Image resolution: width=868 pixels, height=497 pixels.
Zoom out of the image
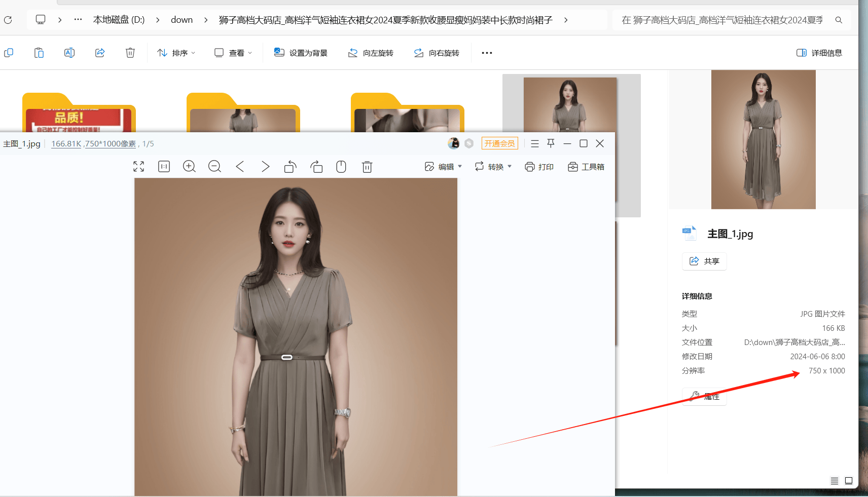pos(214,166)
